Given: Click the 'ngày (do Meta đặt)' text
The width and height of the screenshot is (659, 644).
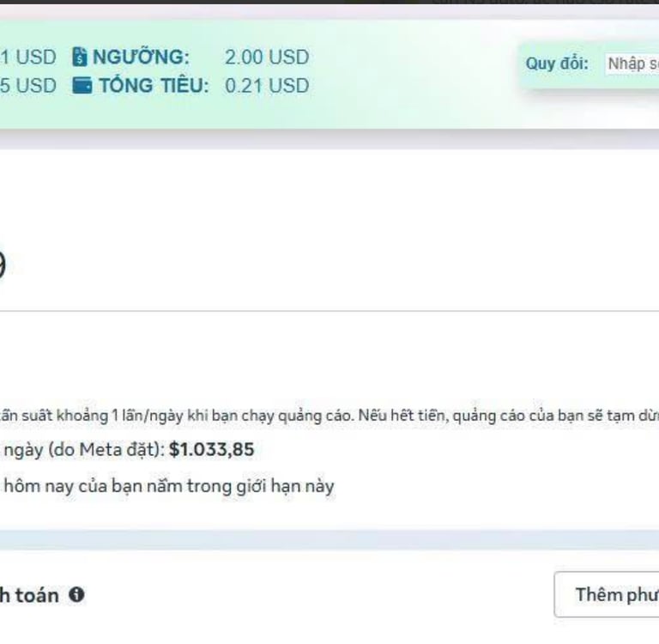Looking at the screenshot, I should (x=84, y=450).
